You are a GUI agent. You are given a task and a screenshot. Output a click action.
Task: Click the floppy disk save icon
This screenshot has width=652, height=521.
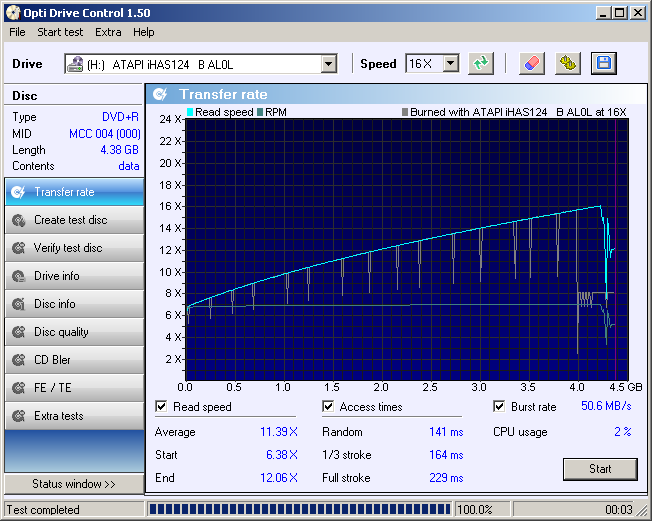point(603,64)
